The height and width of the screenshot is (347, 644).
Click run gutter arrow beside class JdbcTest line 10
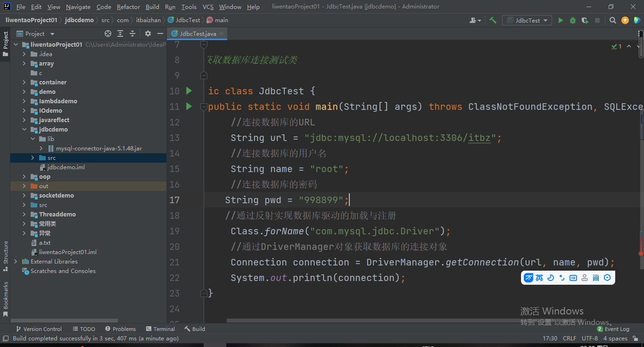click(x=189, y=91)
